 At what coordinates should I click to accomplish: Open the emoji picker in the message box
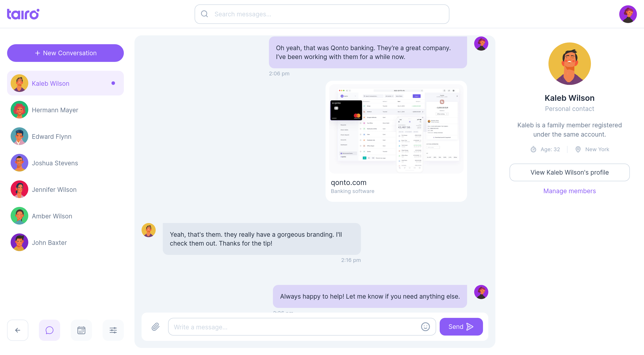pos(425,327)
